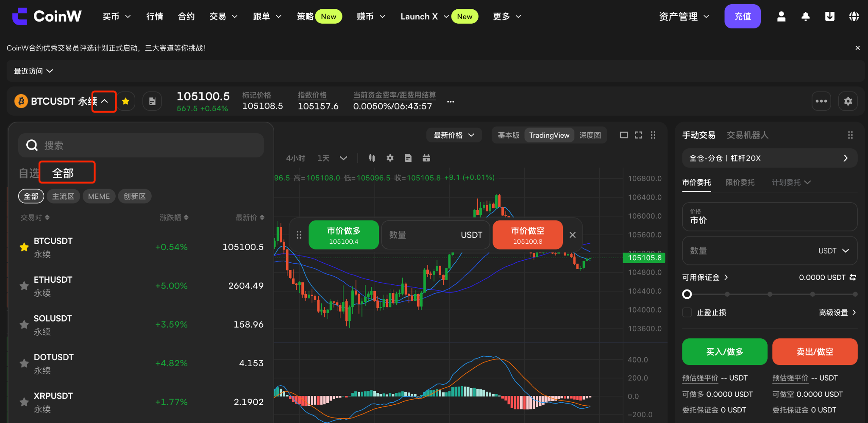Sort pairs by 涨跌幅 column

click(174, 217)
